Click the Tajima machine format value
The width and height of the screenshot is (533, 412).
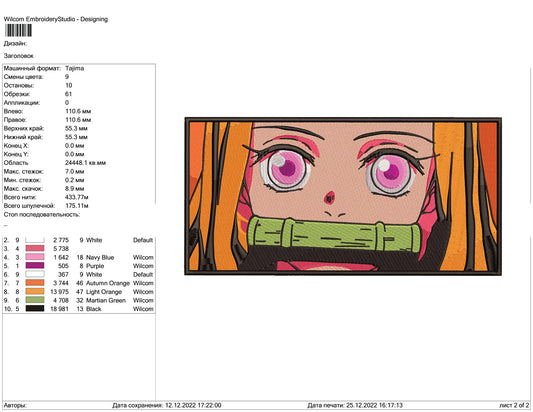(74, 68)
